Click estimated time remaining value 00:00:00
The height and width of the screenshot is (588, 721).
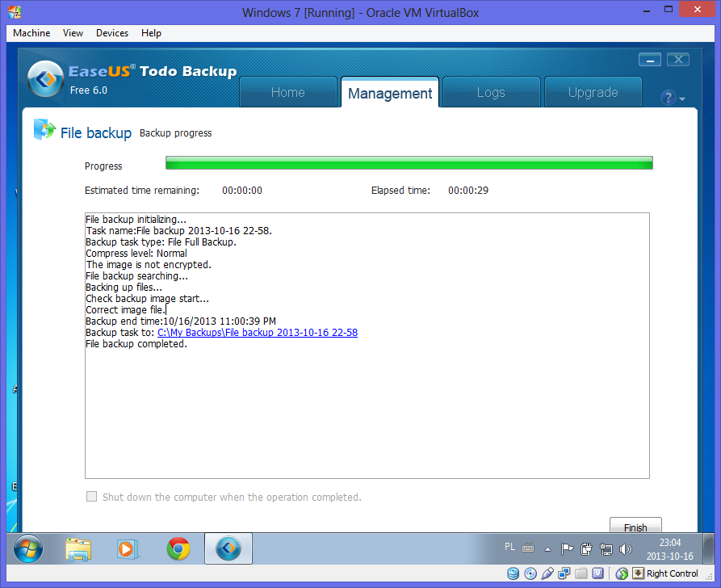point(242,191)
